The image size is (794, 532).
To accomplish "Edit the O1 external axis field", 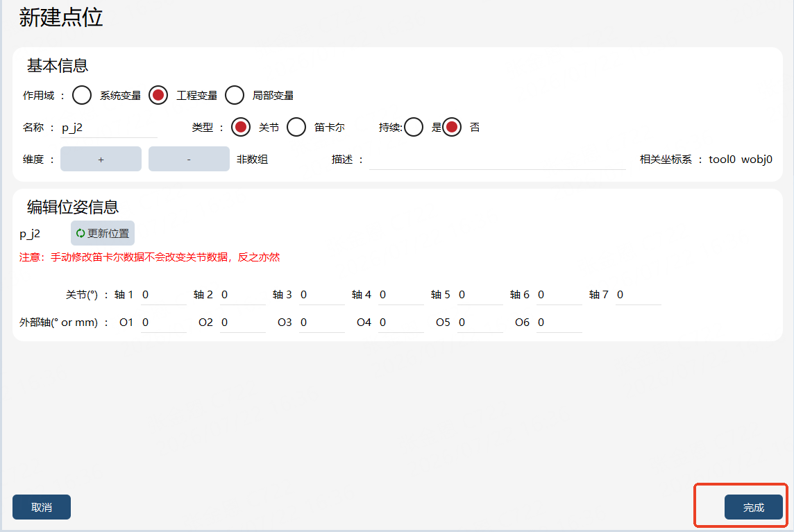I will point(164,323).
